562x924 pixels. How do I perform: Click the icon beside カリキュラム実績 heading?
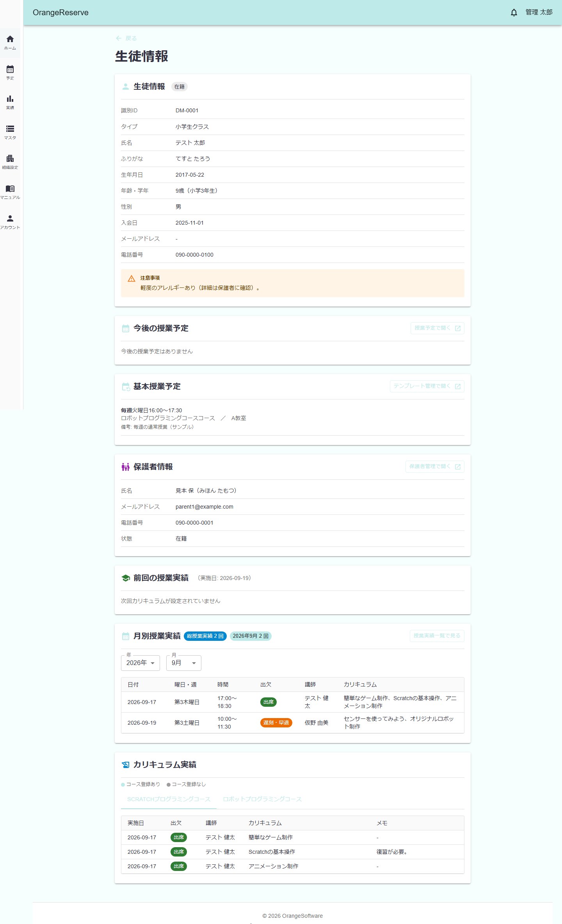[x=126, y=764]
